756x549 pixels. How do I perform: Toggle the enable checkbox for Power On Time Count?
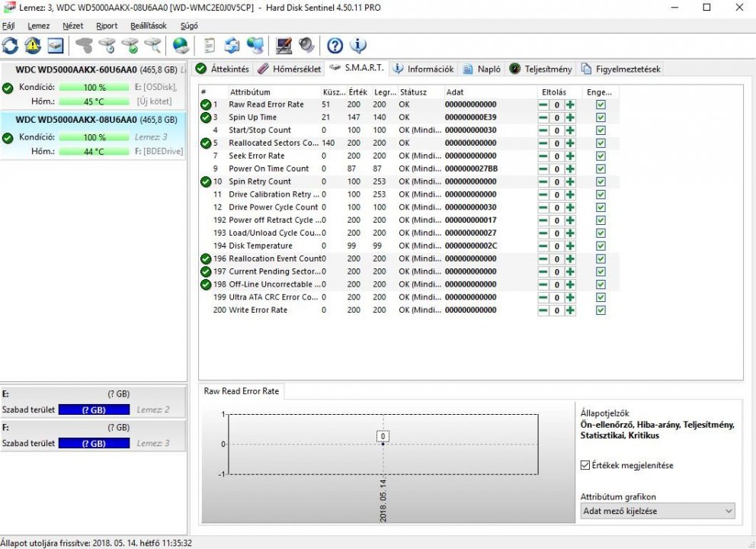pyautogui.click(x=601, y=169)
